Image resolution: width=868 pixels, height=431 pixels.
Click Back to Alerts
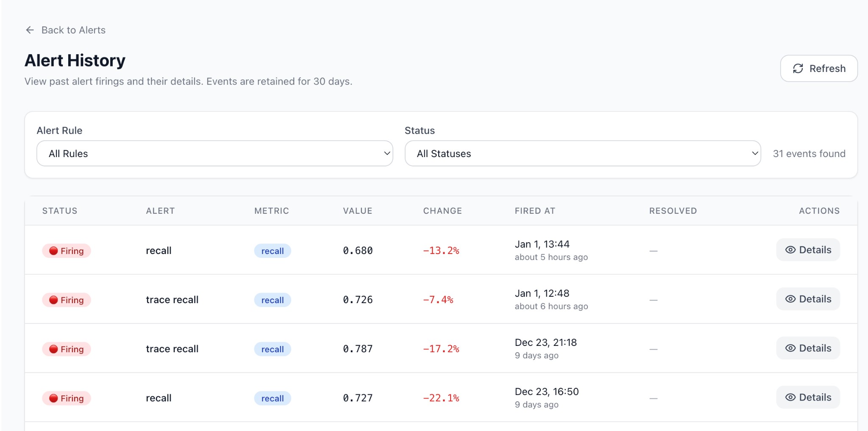tap(73, 30)
